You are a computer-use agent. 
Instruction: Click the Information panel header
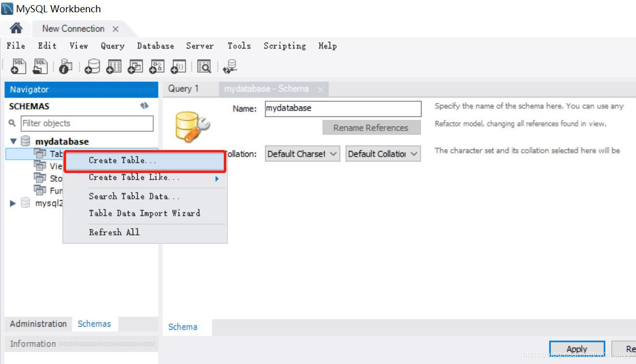coord(81,344)
